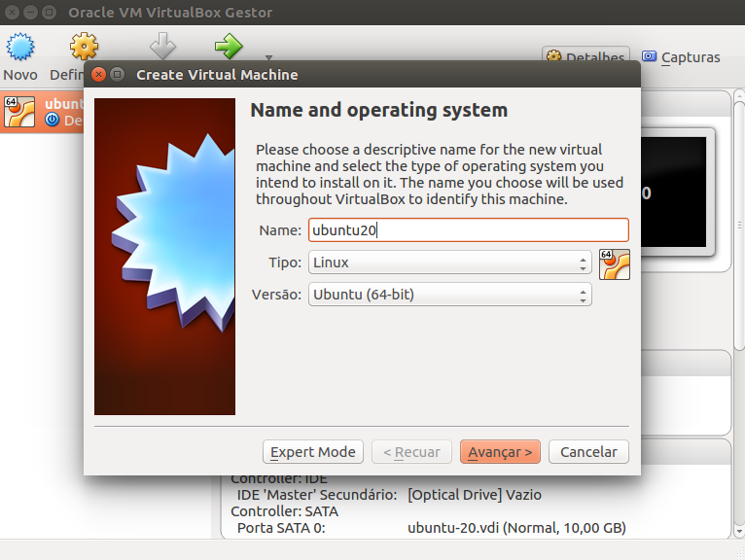Click the Oracle VM VirtualBox Gestor title bar
This screenshot has width=745, height=560.
click(x=372, y=13)
